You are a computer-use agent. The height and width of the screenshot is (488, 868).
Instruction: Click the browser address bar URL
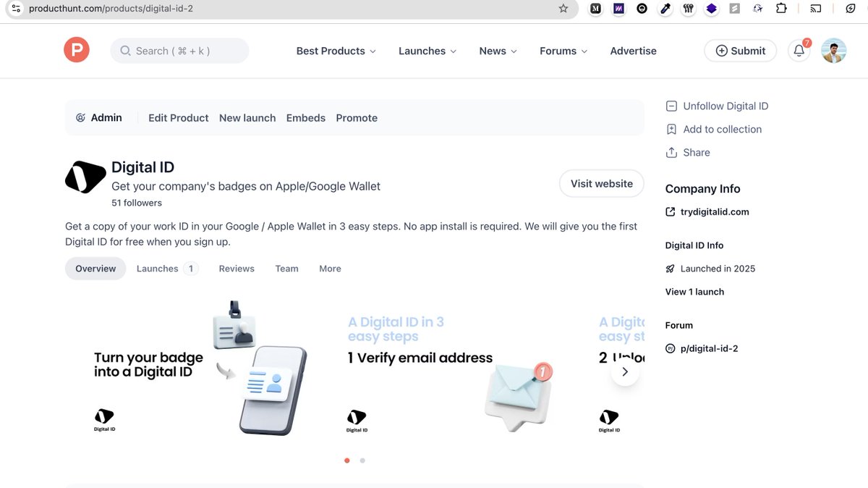pos(111,9)
